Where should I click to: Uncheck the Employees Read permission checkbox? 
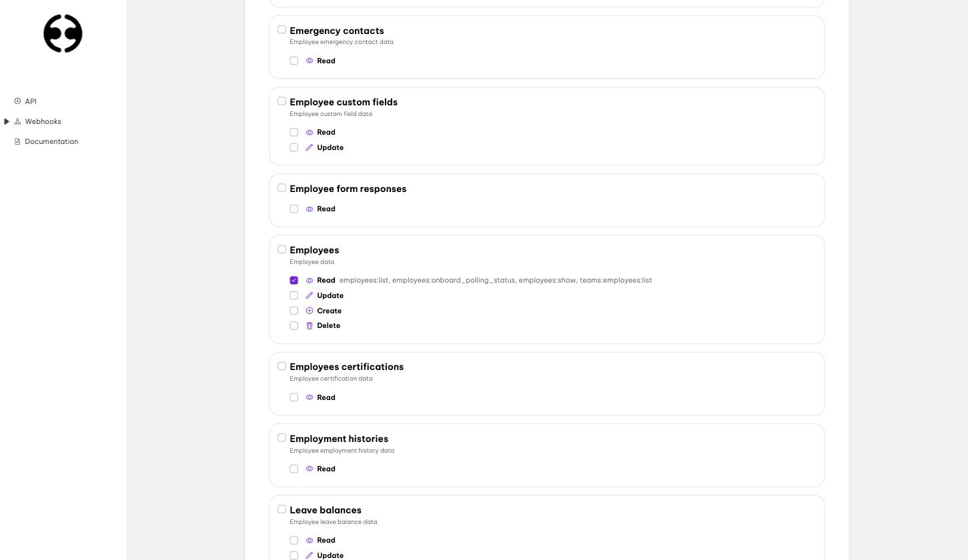click(x=294, y=281)
